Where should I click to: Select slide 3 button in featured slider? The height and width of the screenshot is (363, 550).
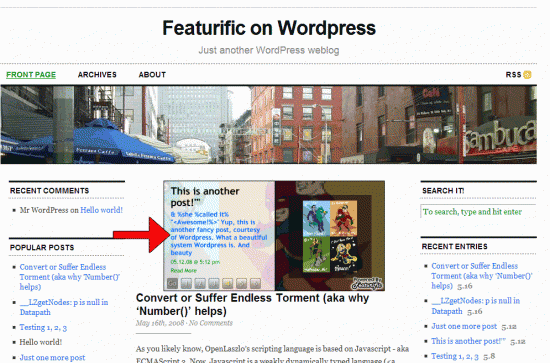pyautogui.click(x=214, y=283)
